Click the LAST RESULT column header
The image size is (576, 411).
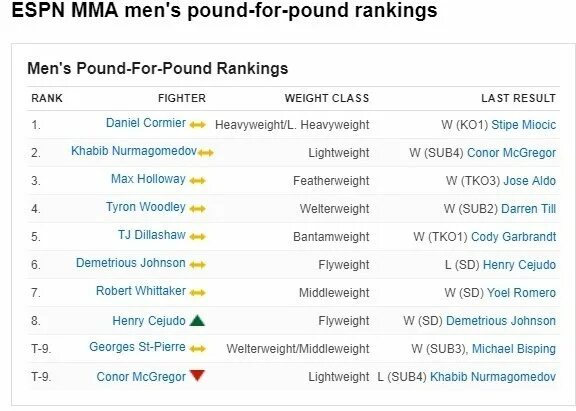518,98
